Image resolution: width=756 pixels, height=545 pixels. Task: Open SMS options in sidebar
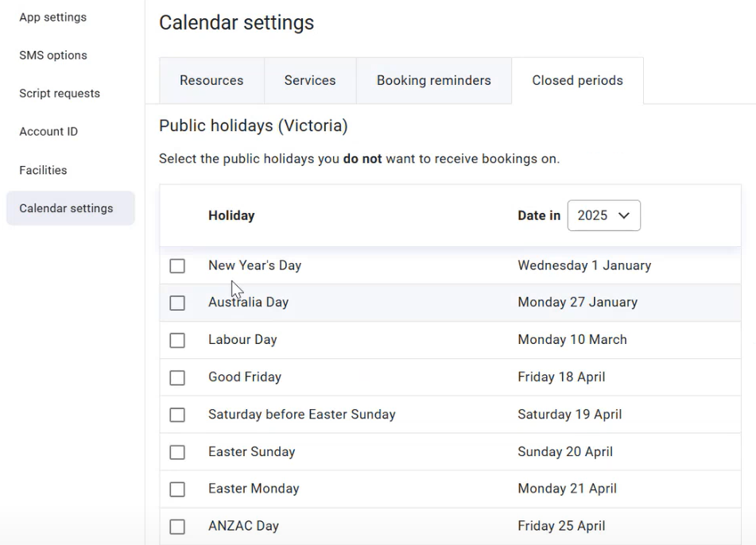tap(53, 56)
